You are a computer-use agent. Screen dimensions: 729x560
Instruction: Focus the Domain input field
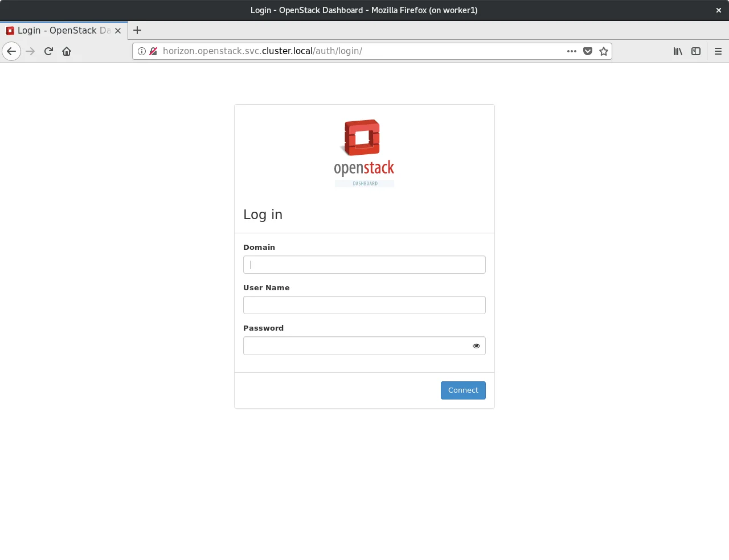(x=364, y=265)
